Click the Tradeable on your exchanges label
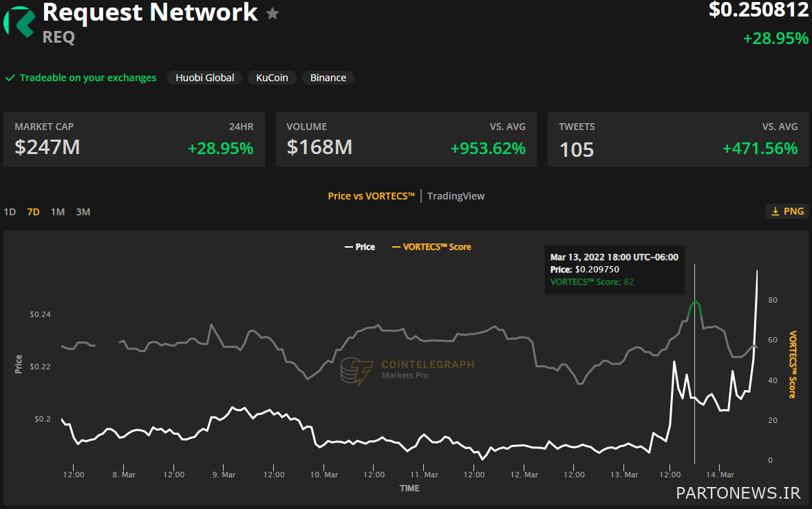Screen dimensions: 812x509 88,78
